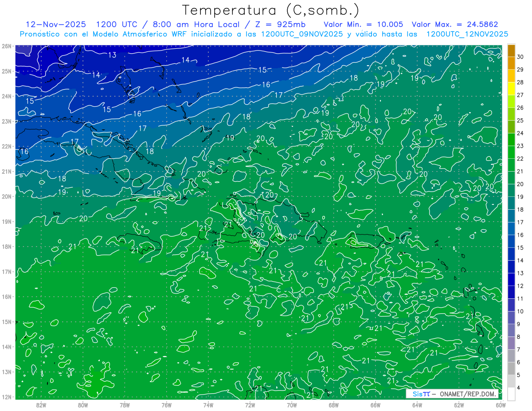
Task: Click the 'Valor Min. = 10.005' readout
Action: click(x=364, y=25)
